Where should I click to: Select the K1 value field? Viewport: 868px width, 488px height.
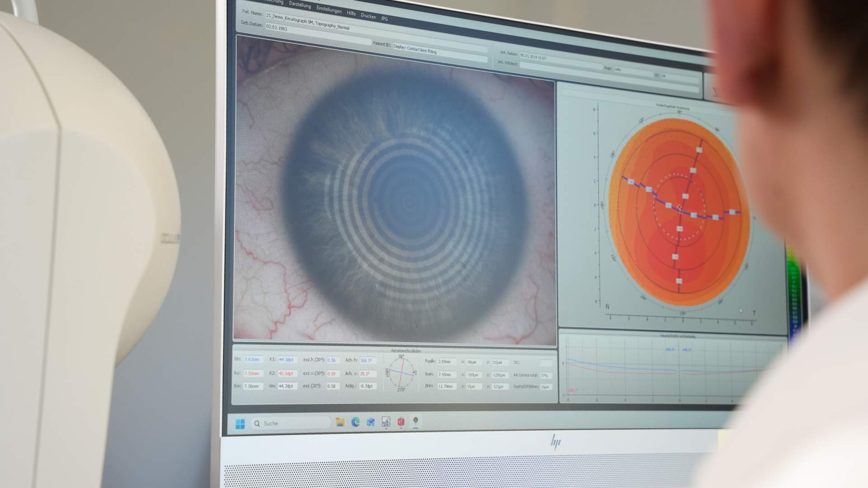click(x=287, y=360)
